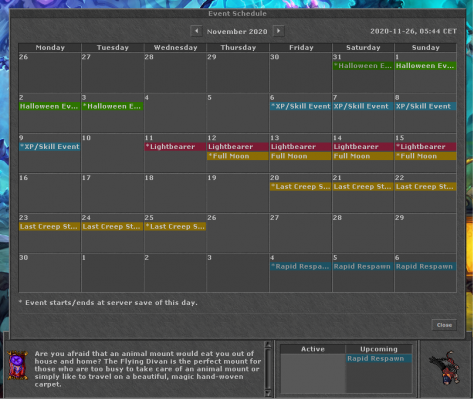The height and width of the screenshot is (400, 474).
Task: Click XP/Skill Event on Saturday the 7th
Action: [363, 106]
